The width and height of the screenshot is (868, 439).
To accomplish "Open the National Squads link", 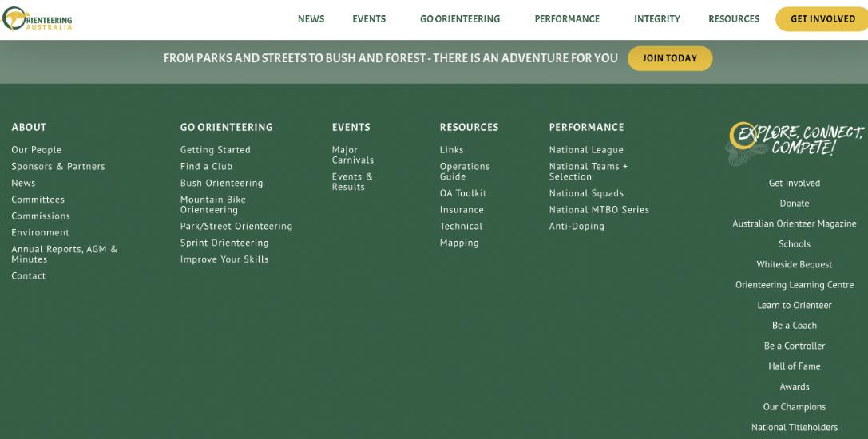I will pyautogui.click(x=586, y=193).
